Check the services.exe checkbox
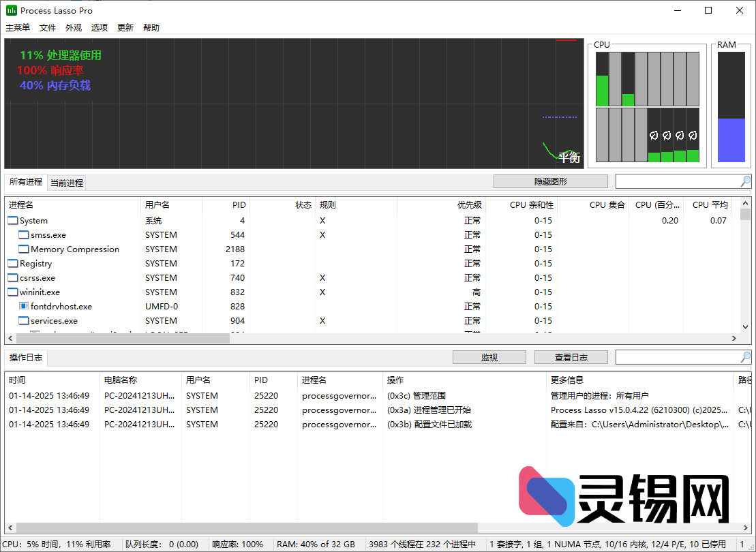 22,320
